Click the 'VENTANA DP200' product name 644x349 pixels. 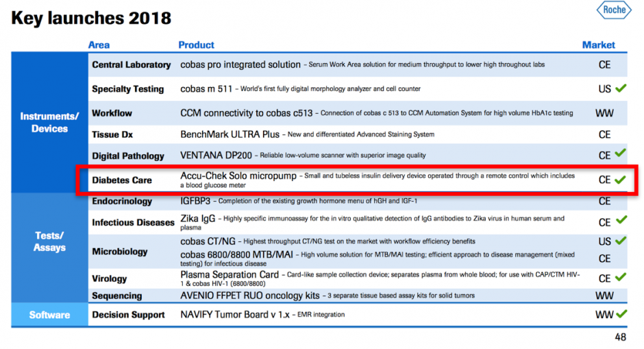[216, 156]
